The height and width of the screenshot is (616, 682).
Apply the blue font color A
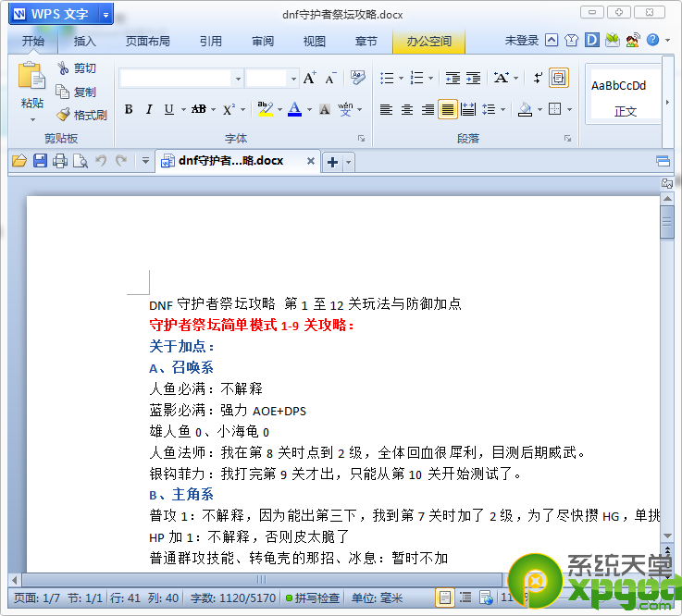295,109
